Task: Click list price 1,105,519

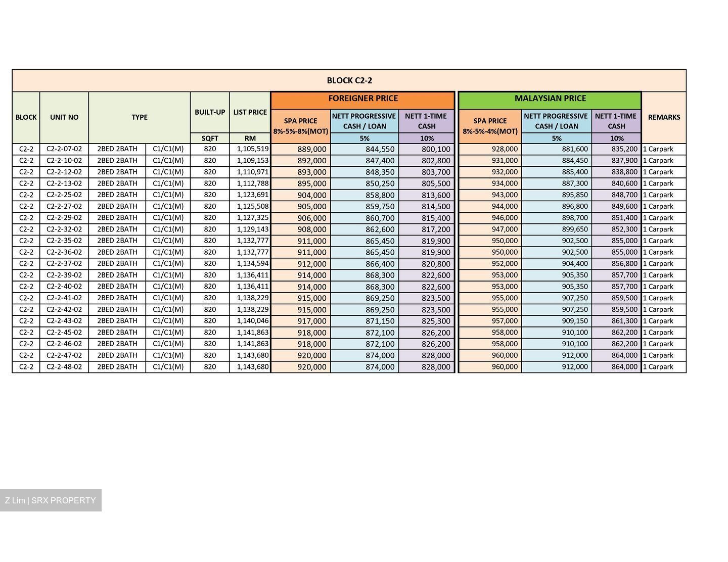Action: [x=253, y=149]
